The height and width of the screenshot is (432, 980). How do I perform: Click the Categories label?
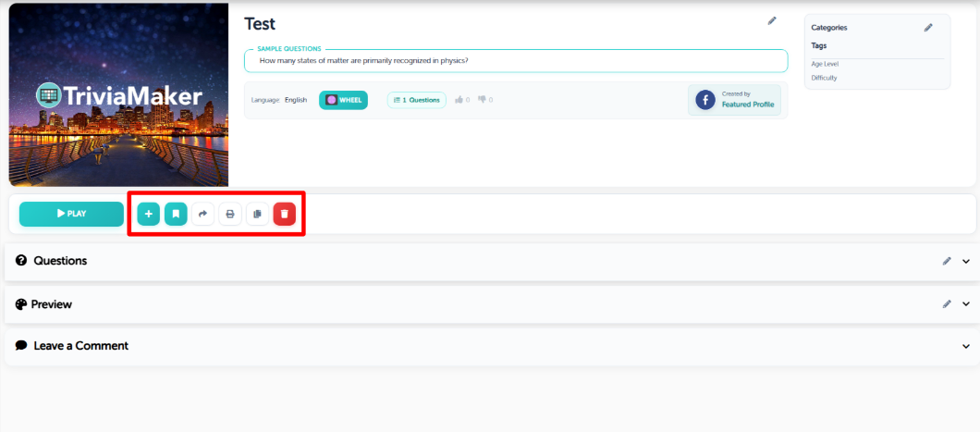[829, 28]
